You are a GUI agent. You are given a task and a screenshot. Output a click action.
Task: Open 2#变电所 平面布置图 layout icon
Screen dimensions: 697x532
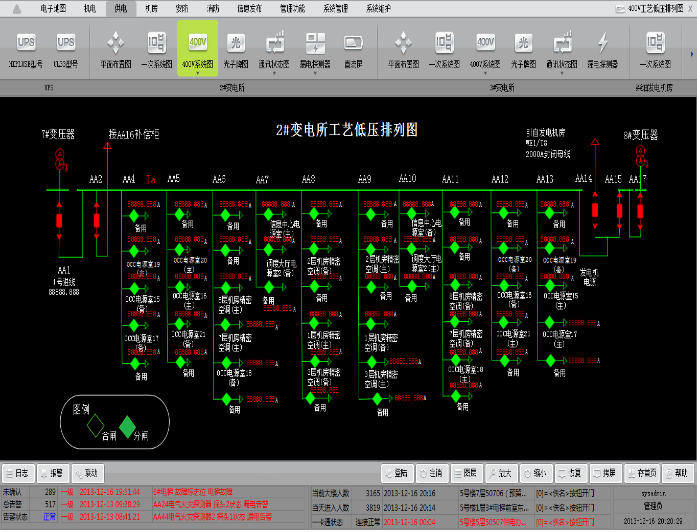click(x=116, y=43)
